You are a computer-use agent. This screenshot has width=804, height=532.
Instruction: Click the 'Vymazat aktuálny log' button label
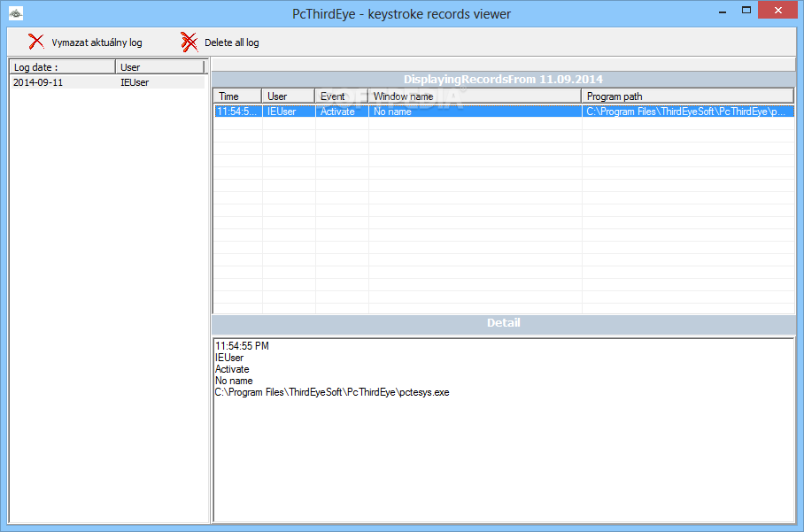click(x=97, y=42)
